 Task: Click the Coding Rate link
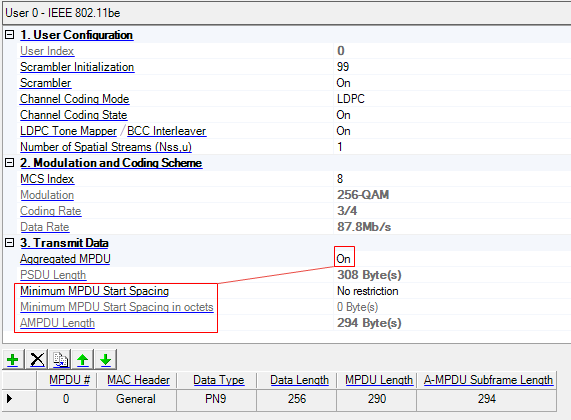51,211
